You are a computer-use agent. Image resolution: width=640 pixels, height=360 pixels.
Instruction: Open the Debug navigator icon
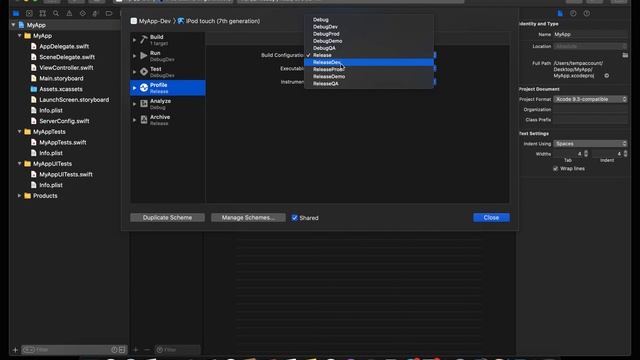click(96, 13)
